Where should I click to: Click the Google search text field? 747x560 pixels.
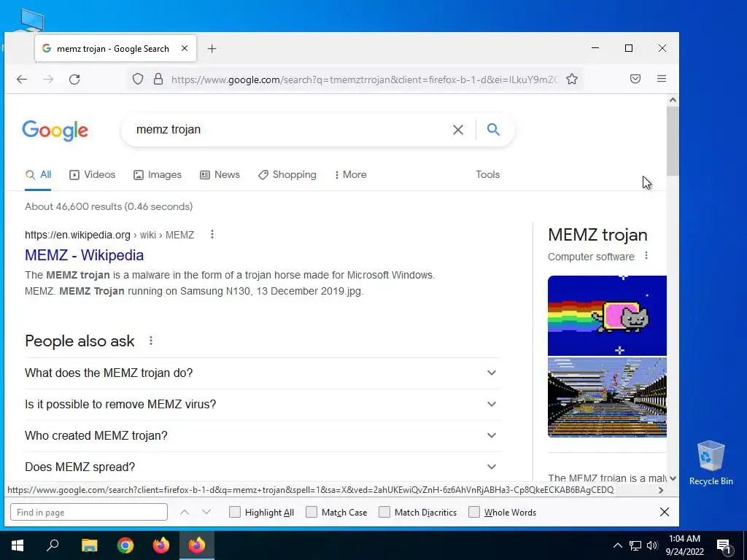(290, 130)
